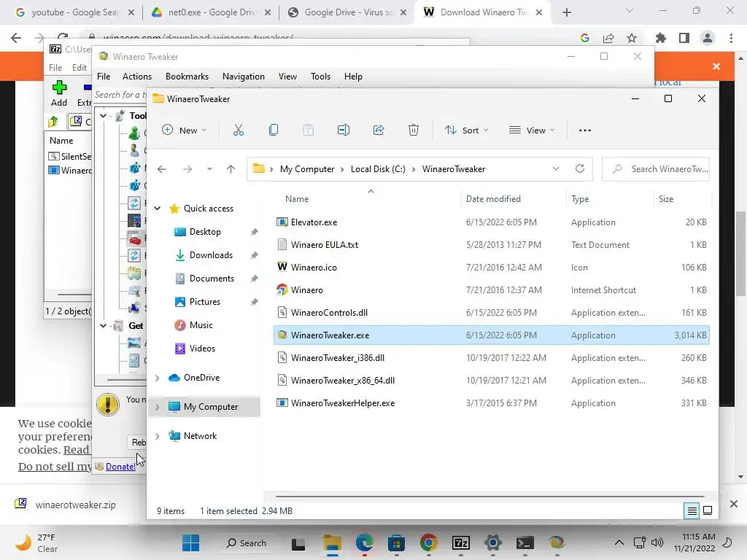
Task: Open Settings gear from taskbar
Action: (x=493, y=542)
